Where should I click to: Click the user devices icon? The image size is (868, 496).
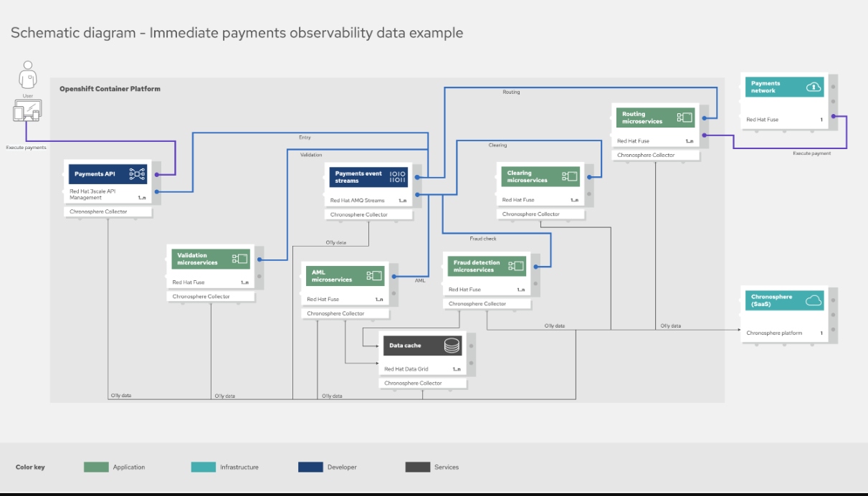coord(27,110)
